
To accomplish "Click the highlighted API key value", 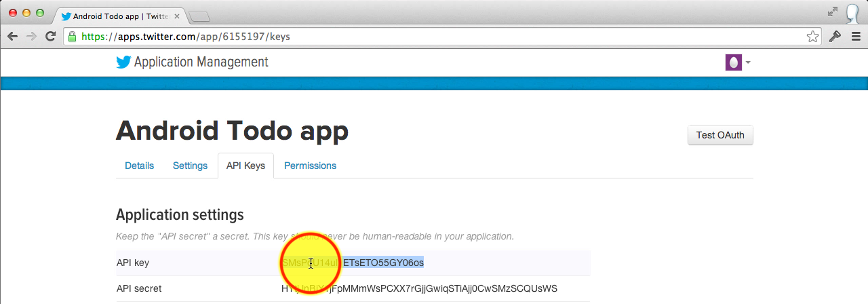I will pos(353,263).
